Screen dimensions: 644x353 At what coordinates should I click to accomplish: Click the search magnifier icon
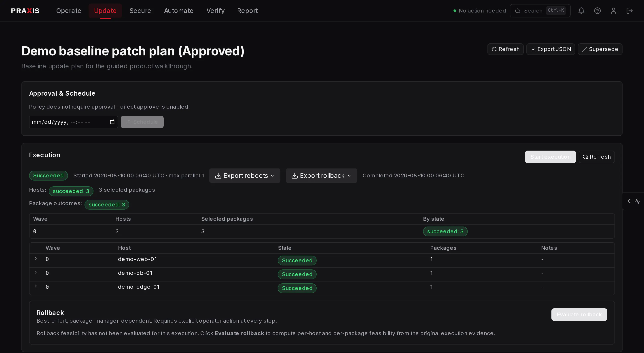(517, 11)
